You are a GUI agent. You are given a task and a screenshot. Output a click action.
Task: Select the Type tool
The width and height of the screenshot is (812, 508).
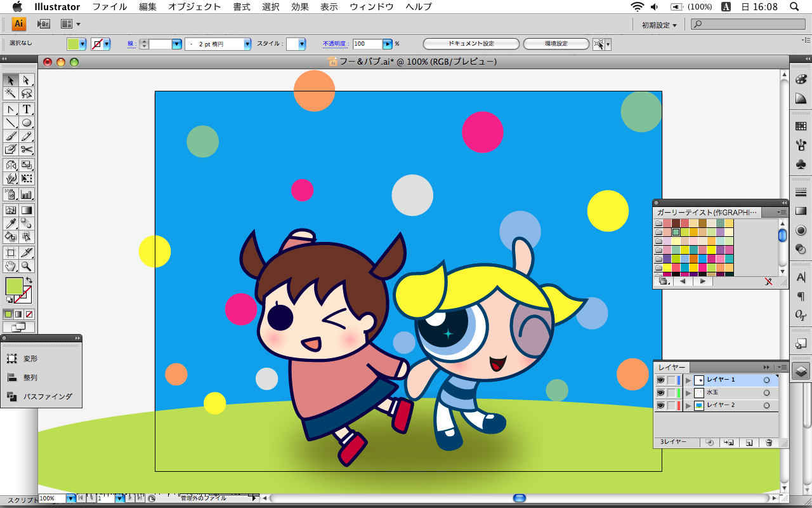tap(27, 109)
